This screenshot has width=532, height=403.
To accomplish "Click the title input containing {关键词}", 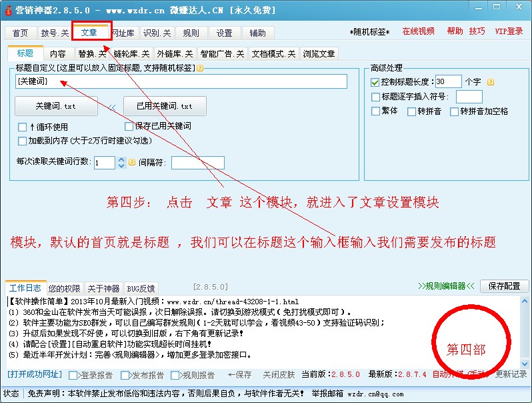I will click(x=181, y=81).
